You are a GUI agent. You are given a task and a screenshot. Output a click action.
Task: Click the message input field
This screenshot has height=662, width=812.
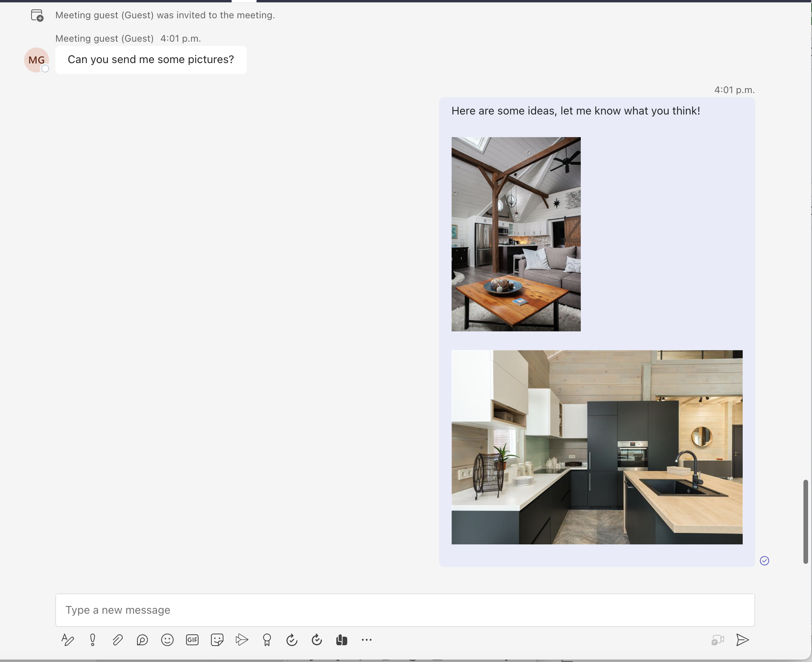point(405,609)
